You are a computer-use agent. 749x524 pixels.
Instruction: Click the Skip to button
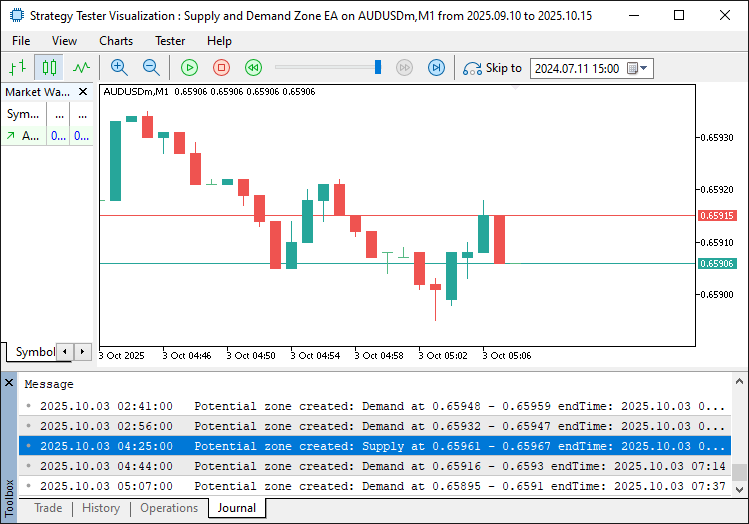pos(492,68)
